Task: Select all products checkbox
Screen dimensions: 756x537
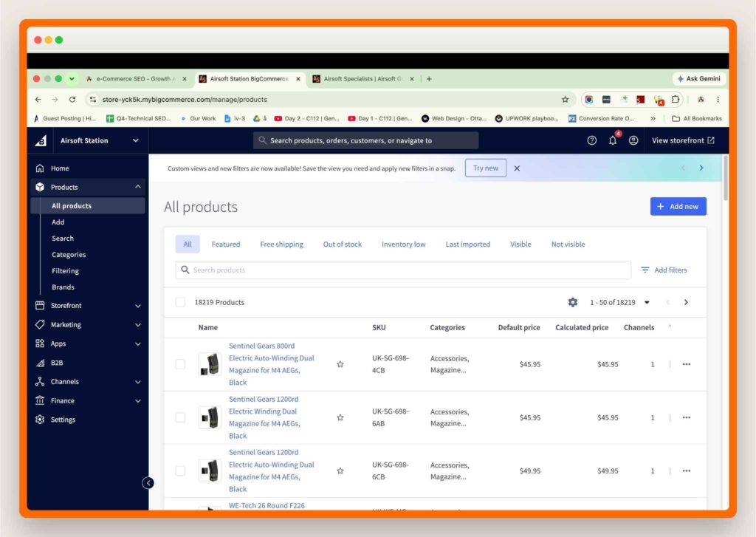Action: tap(180, 302)
